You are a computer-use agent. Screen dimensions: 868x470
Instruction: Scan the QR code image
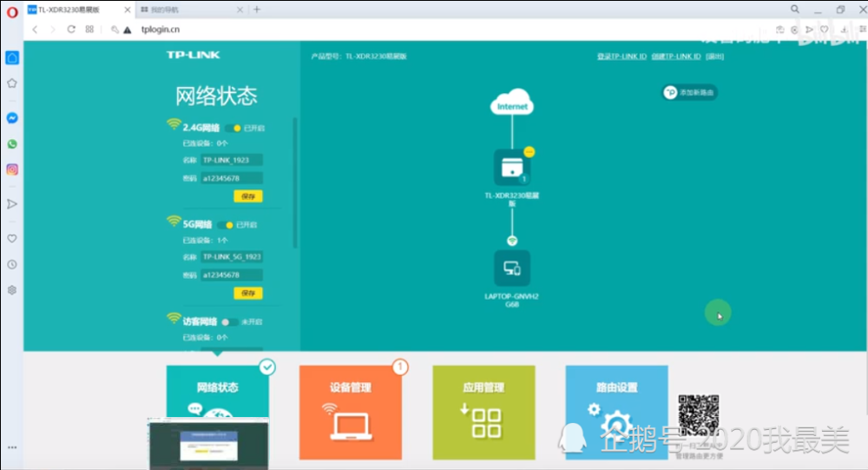tap(699, 414)
